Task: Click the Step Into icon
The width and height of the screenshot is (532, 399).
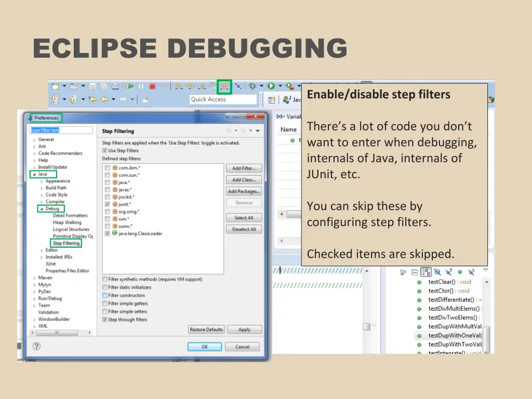Action: [178, 86]
